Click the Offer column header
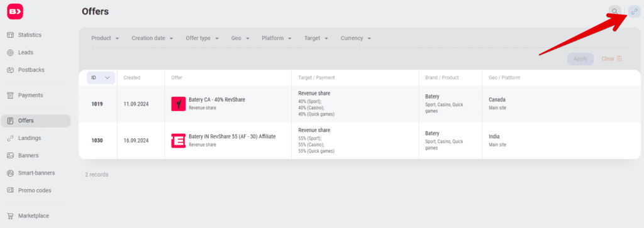 pos(177,77)
